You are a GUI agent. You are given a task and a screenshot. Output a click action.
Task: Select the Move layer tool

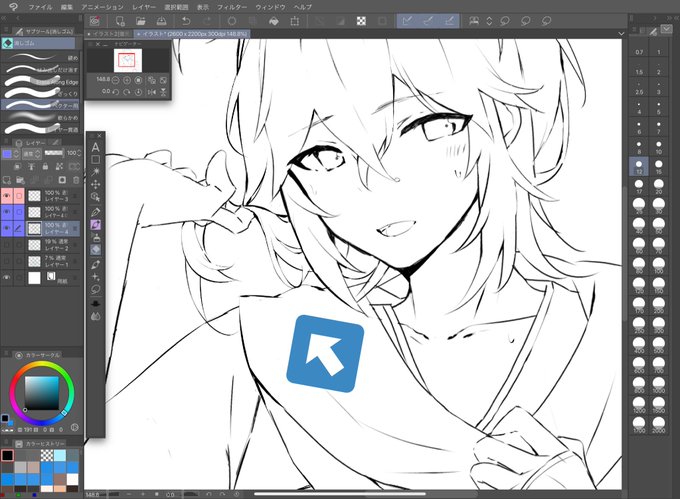95,185
